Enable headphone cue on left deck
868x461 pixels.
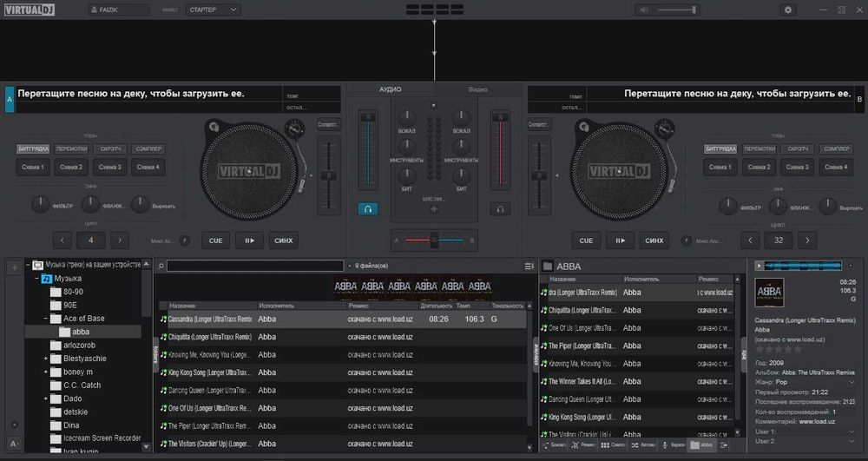pyautogui.click(x=368, y=208)
